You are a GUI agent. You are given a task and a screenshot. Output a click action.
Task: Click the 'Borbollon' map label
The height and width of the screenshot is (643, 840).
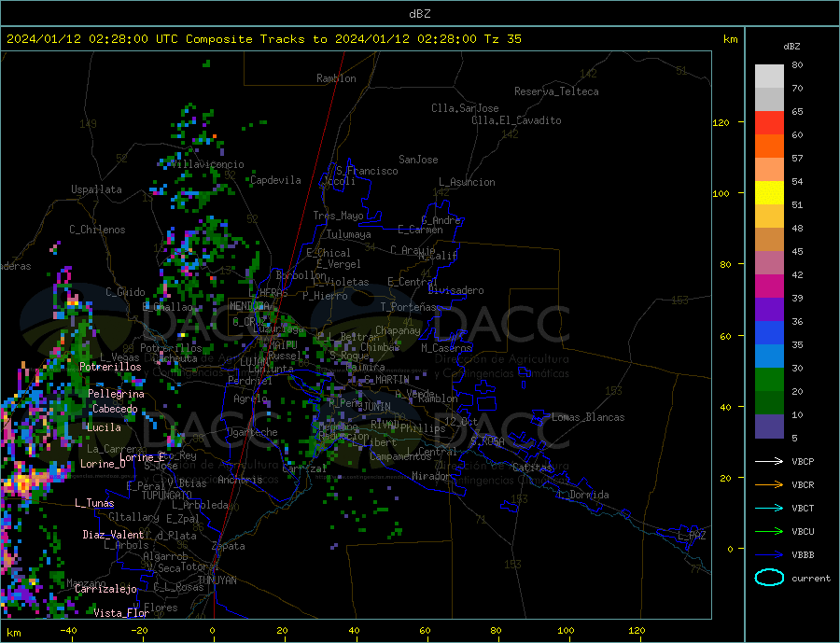click(301, 275)
